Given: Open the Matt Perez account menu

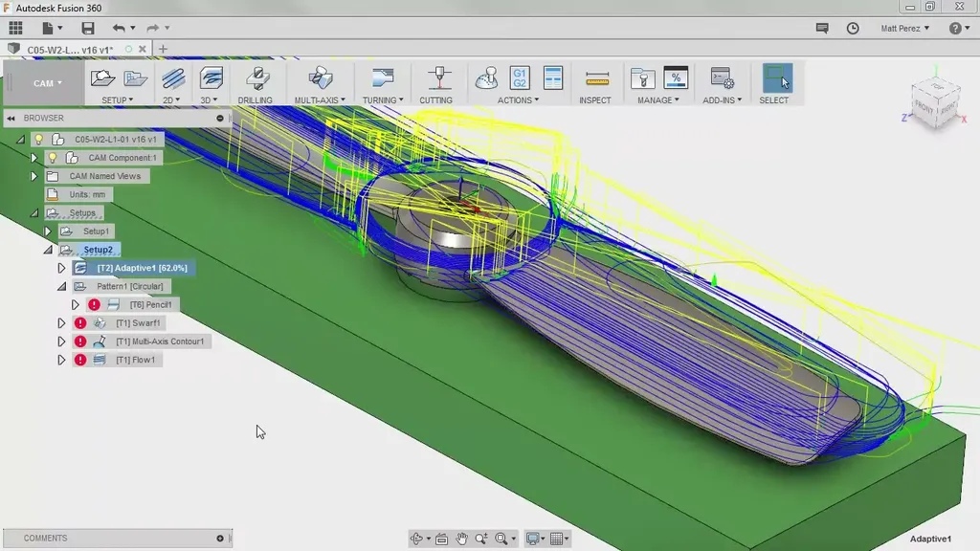Looking at the screenshot, I should pyautogui.click(x=904, y=29).
